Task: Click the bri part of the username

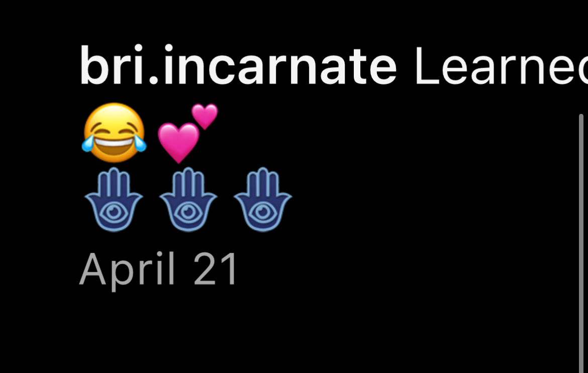Action: pyautogui.click(x=112, y=66)
